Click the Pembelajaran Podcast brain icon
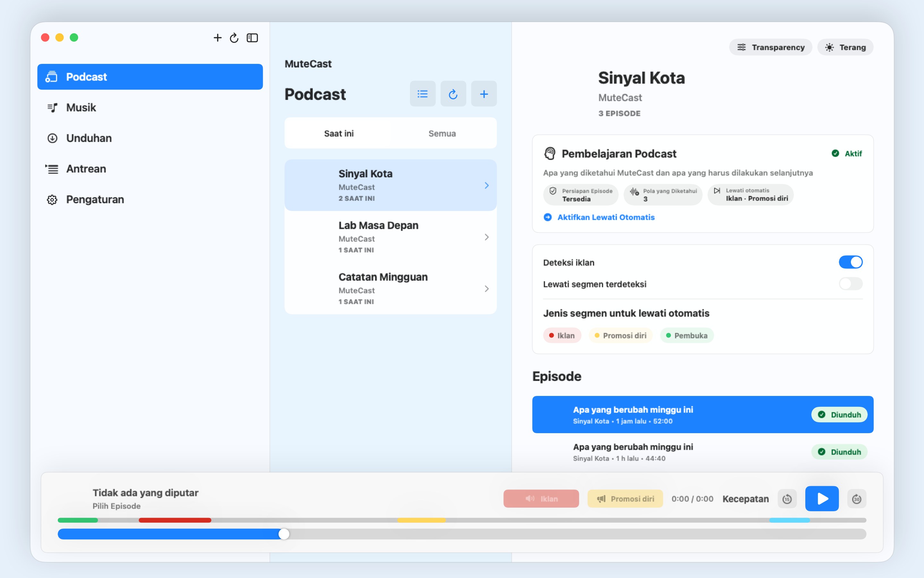The width and height of the screenshot is (924, 578). (x=550, y=154)
